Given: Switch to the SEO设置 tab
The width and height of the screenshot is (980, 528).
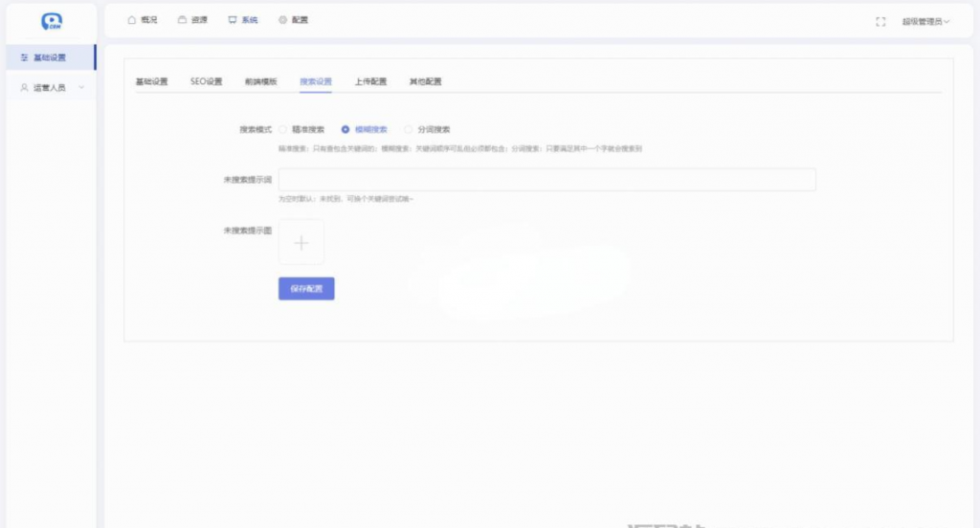Looking at the screenshot, I should 207,82.
